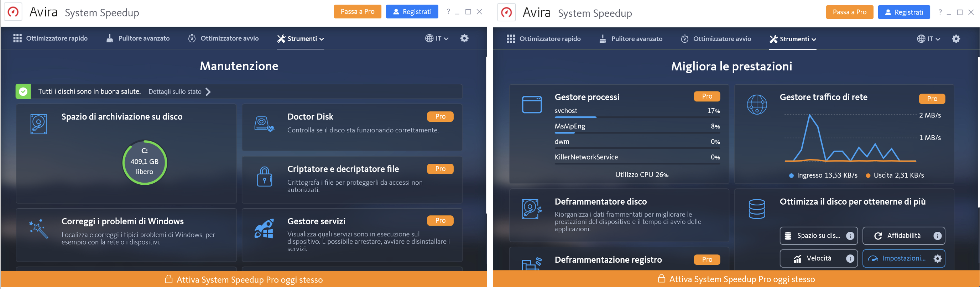Open Ottimizzatore rapido tab in right window

(544, 39)
